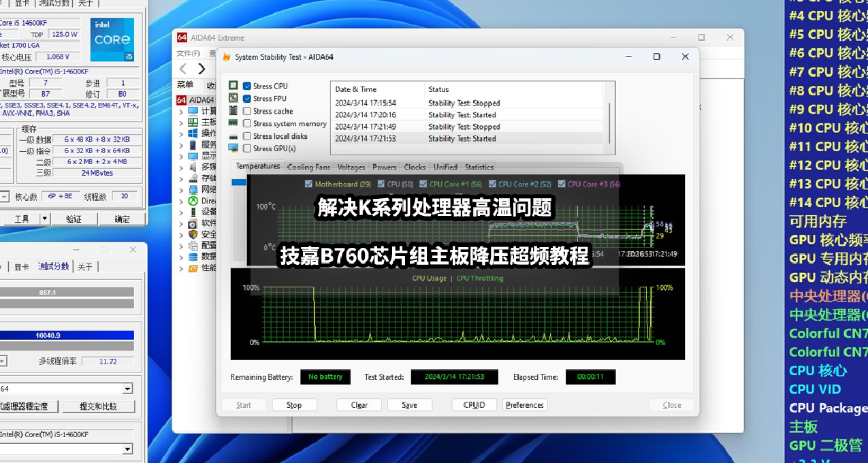Expand the 显示 tree node chevron

[181, 157]
